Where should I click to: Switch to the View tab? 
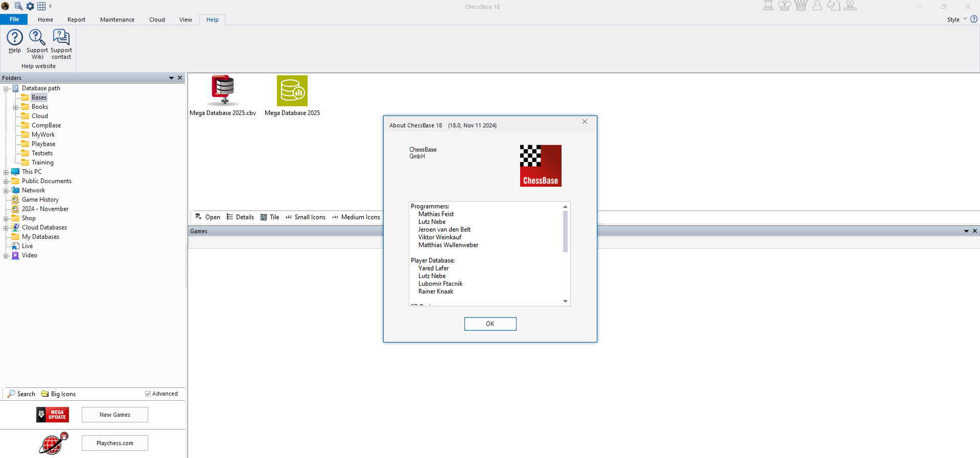[x=185, y=19]
